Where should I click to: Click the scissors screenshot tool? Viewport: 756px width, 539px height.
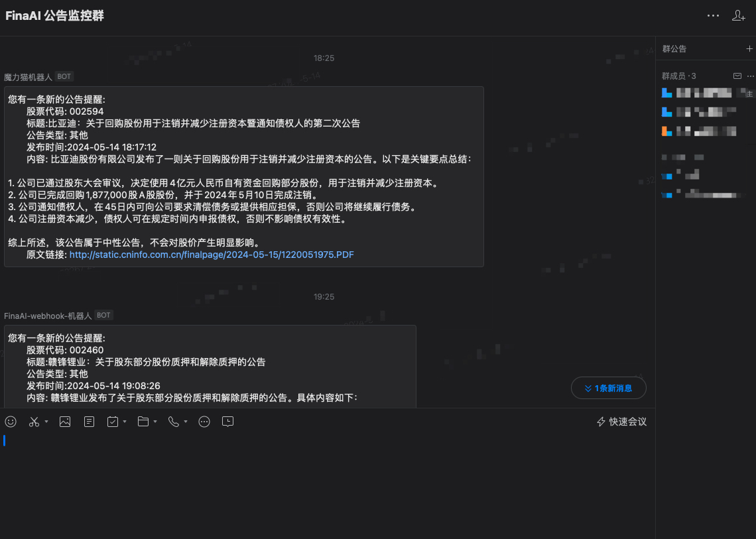click(x=34, y=422)
